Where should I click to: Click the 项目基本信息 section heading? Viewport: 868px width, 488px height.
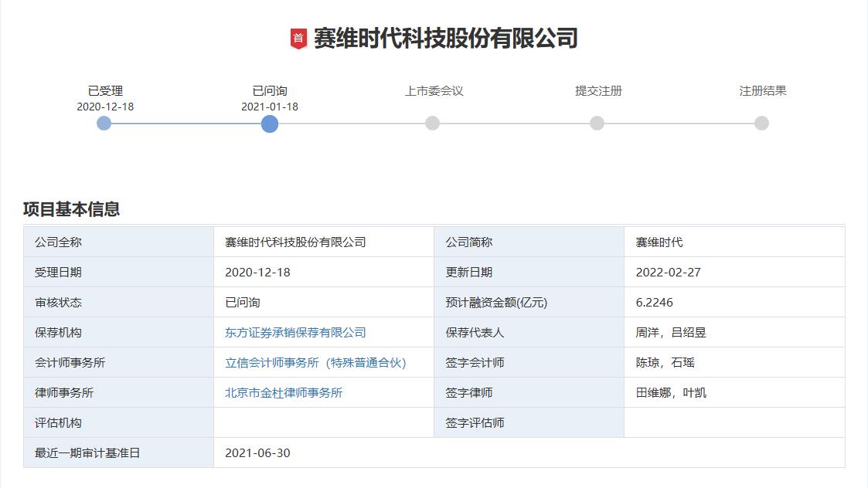[71, 209]
